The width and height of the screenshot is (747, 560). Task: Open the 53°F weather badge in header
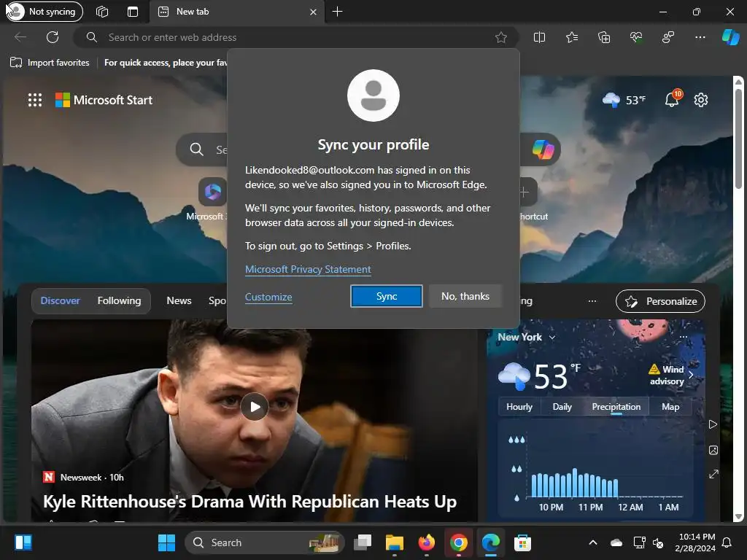[x=624, y=100]
